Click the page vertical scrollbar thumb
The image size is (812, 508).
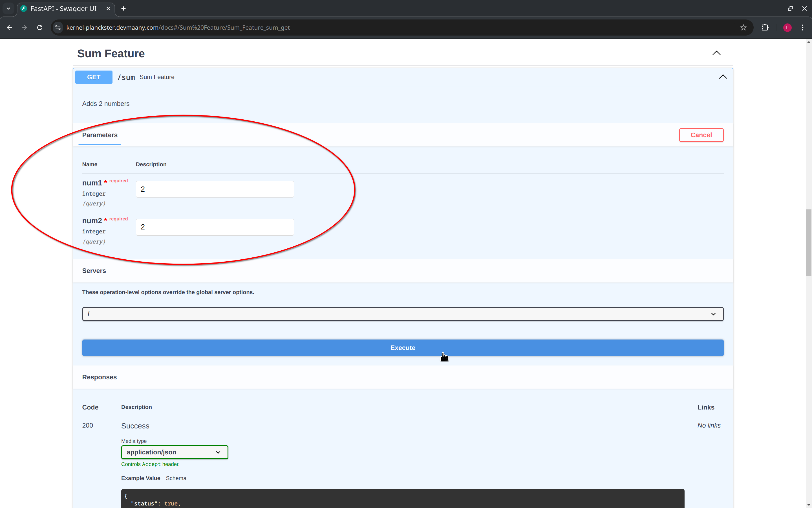[x=809, y=242]
